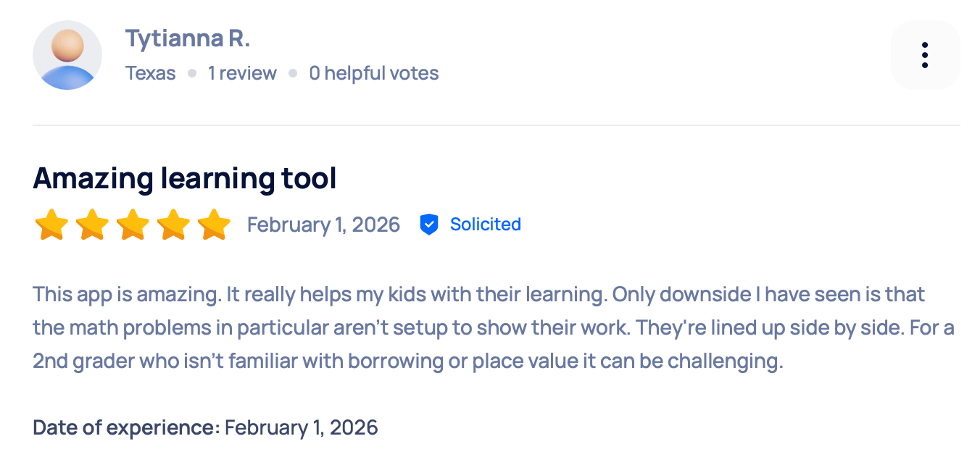
Task: View the 1 review count link
Action: [x=242, y=73]
